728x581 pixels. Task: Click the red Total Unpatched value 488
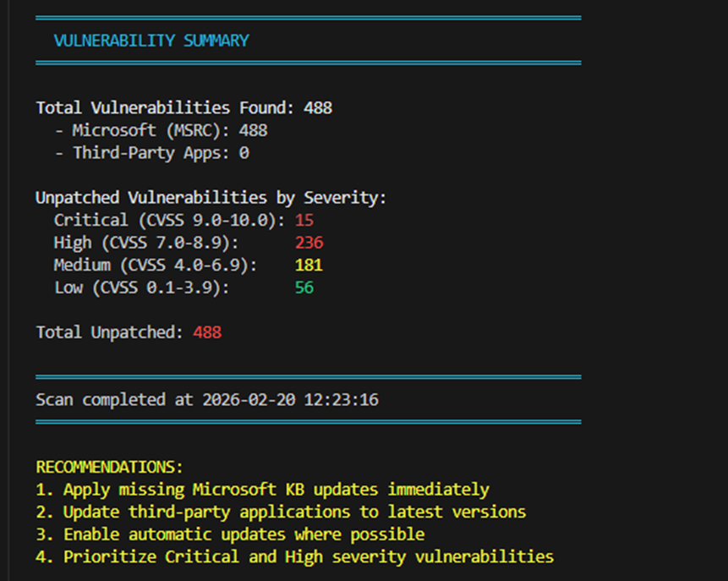click(207, 332)
